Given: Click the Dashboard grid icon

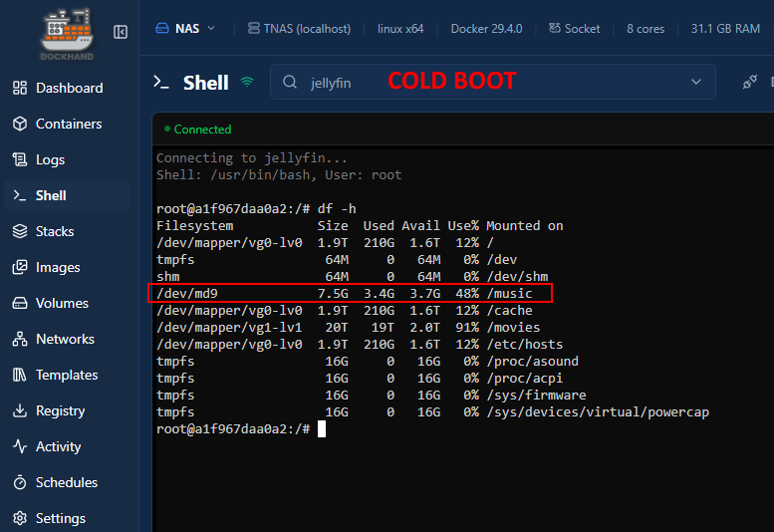Looking at the screenshot, I should (x=20, y=88).
